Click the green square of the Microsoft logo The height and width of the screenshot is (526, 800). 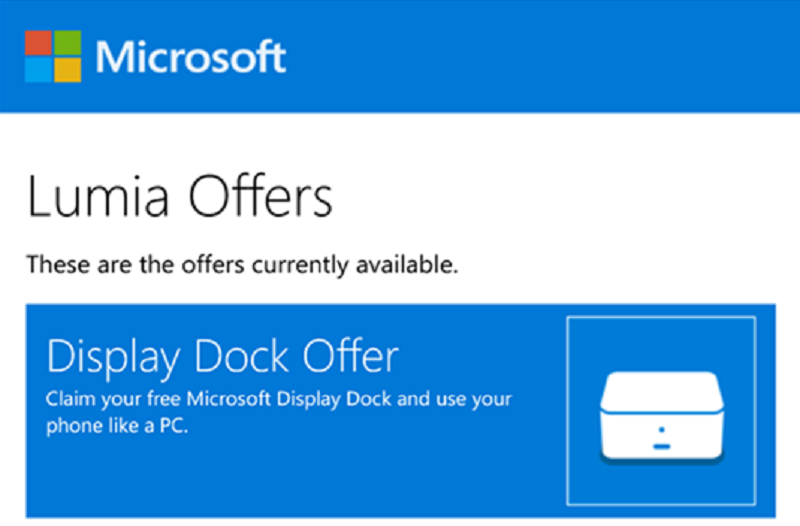(x=68, y=43)
